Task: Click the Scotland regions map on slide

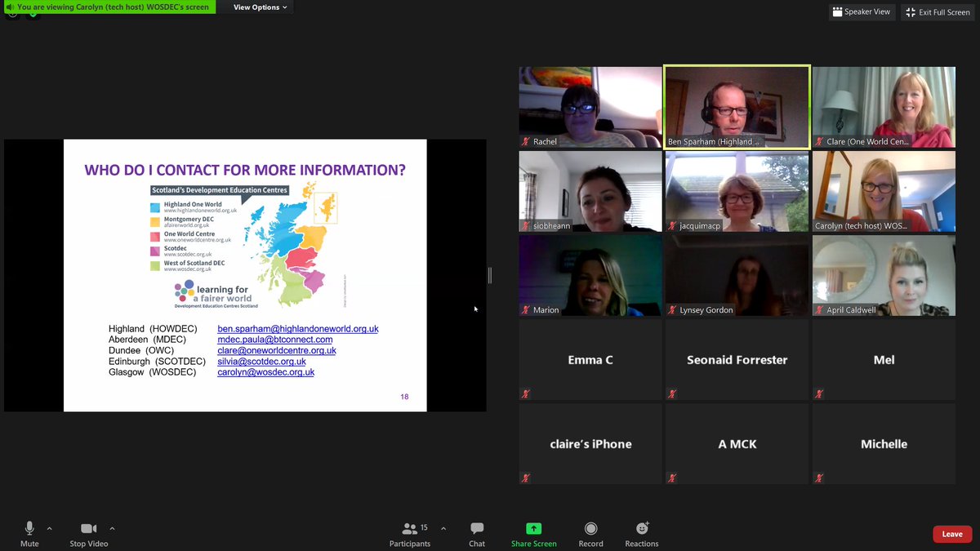Action: [x=290, y=245]
